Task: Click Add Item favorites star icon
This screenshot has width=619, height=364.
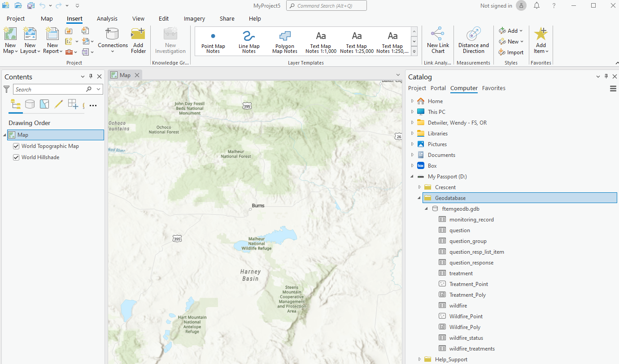Action: (541, 34)
